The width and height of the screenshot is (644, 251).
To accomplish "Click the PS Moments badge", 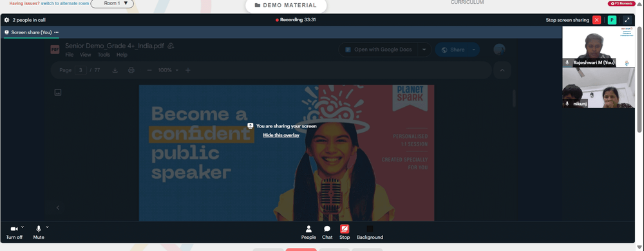I will [621, 3].
